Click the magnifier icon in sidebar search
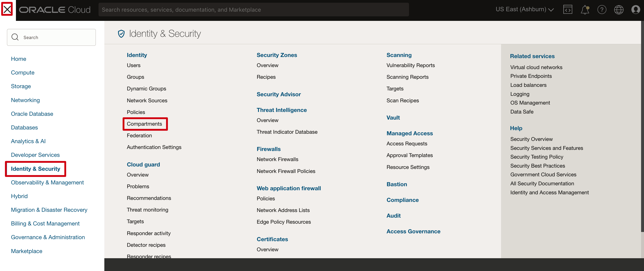 (x=15, y=37)
